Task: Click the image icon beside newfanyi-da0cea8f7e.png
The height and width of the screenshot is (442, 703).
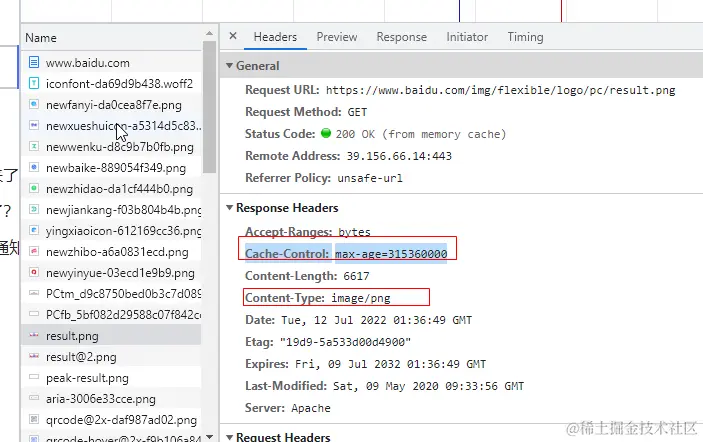Action: click(x=34, y=104)
